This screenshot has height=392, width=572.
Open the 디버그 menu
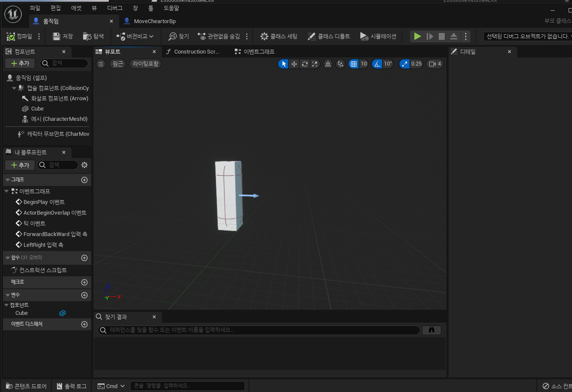pos(115,8)
